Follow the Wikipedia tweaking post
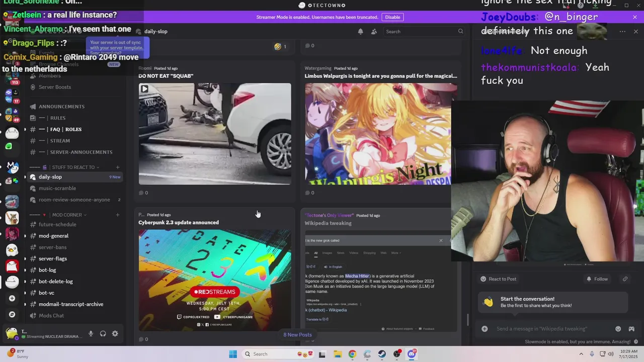The width and height of the screenshot is (644, 362). pos(597,279)
